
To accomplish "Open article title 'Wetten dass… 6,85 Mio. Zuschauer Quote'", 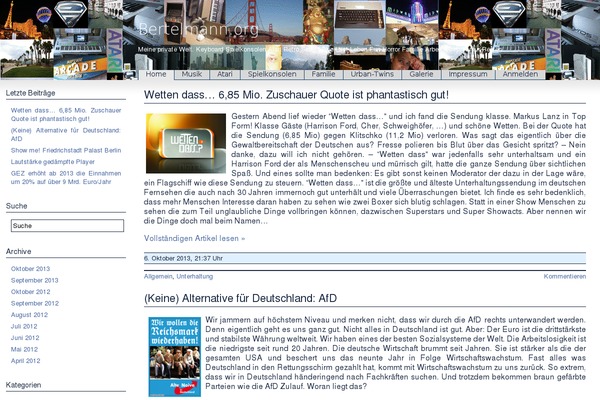I will click(x=296, y=95).
